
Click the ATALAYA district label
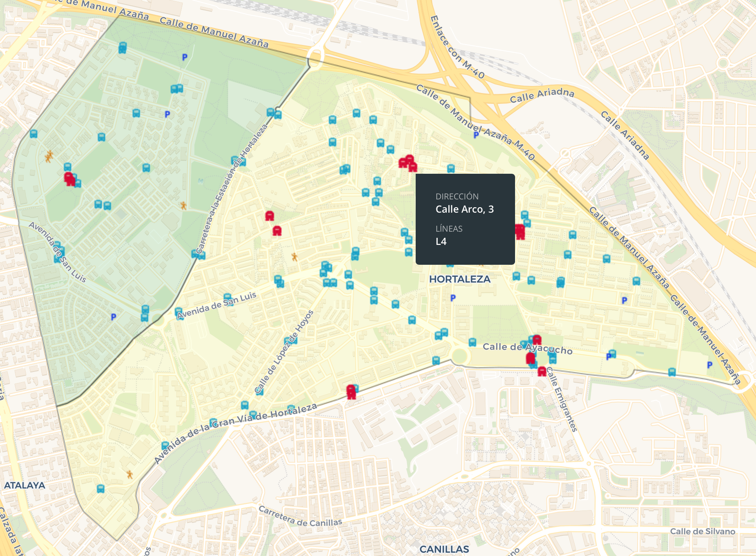tap(24, 485)
